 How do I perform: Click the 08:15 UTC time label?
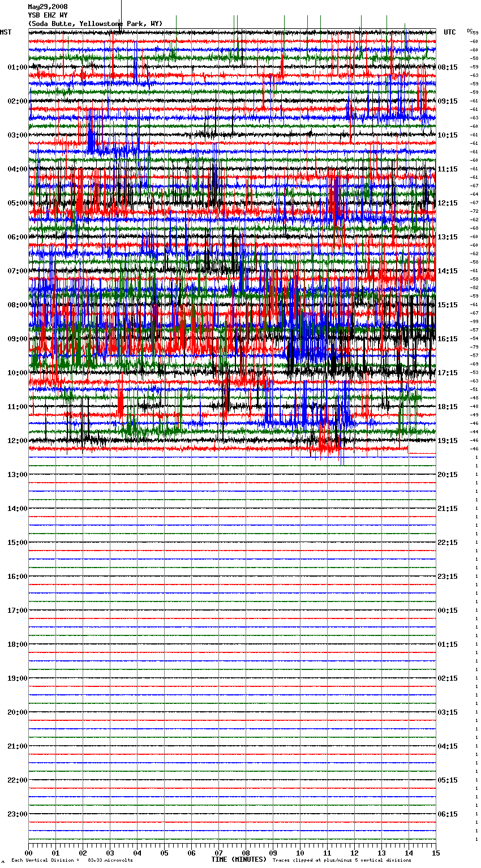[x=448, y=67]
